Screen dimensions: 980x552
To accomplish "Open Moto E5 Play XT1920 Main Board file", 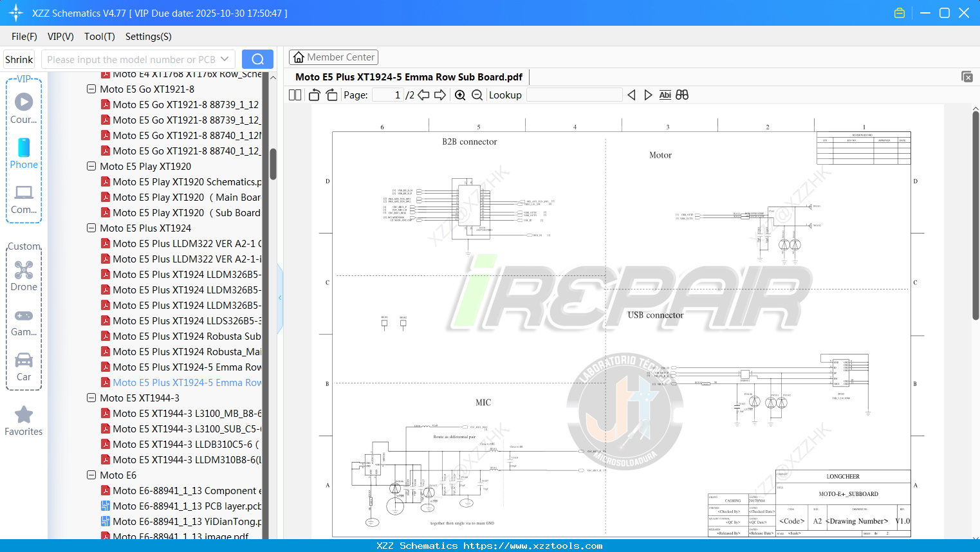I will click(x=181, y=197).
